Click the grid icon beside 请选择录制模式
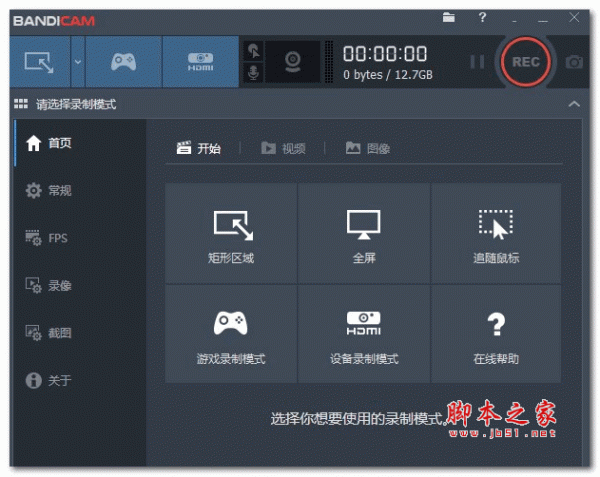 click(21, 104)
